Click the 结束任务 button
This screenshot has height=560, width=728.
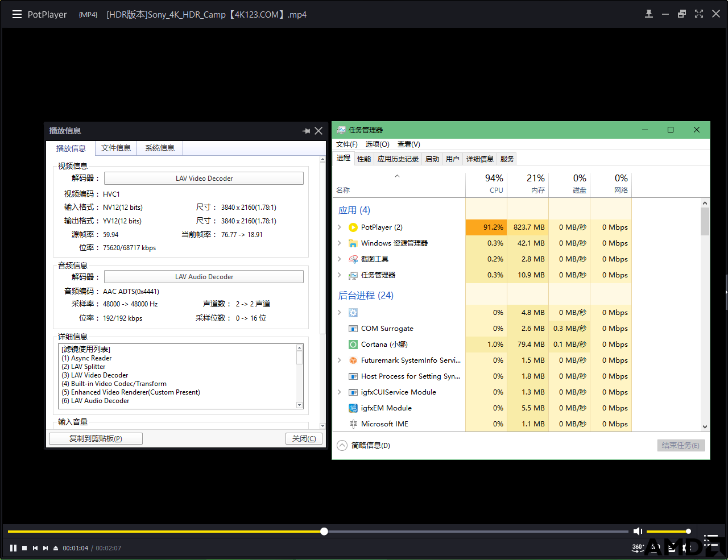681,446
